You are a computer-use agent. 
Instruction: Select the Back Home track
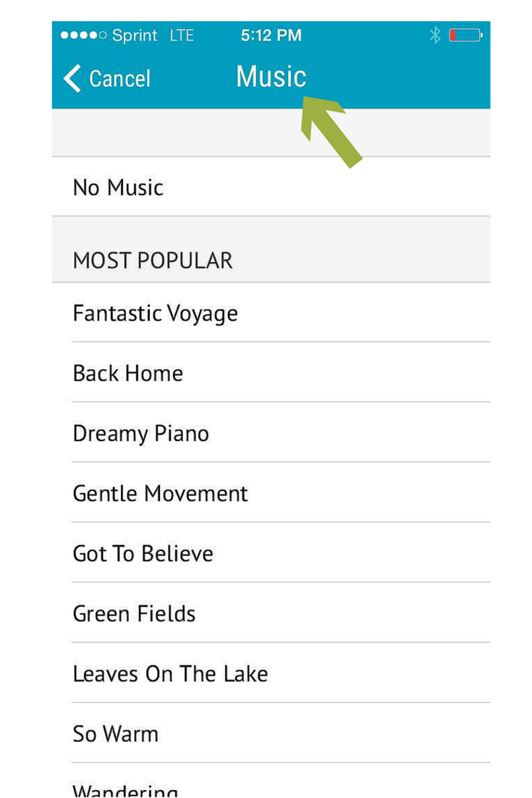click(271, 372)
